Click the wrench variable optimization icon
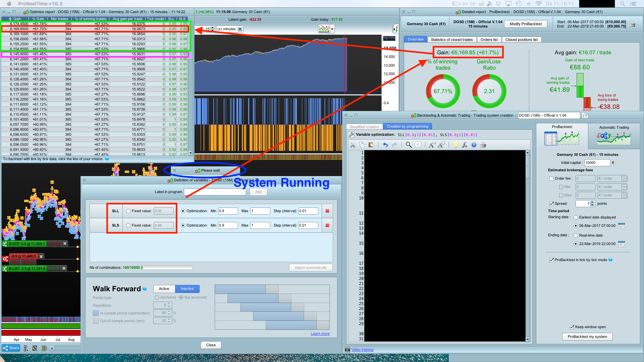Screen dimensions: 644x362 pos(351,135)
